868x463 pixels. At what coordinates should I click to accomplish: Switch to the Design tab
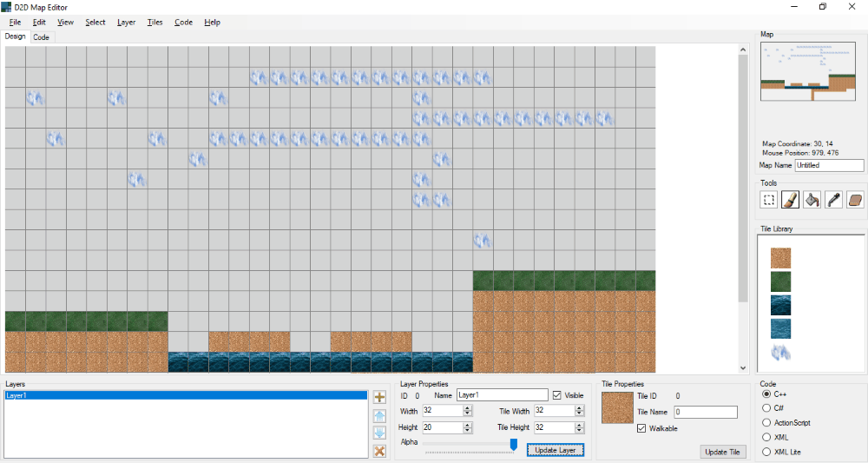pyautogui.click(x=16, y=36)
